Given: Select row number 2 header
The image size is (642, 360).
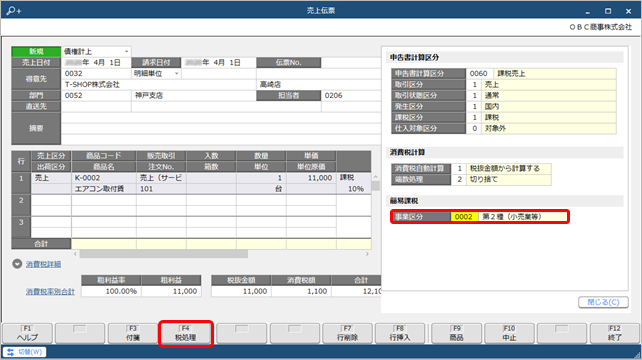Looking at the screenshot, I should tap(21, 205).
